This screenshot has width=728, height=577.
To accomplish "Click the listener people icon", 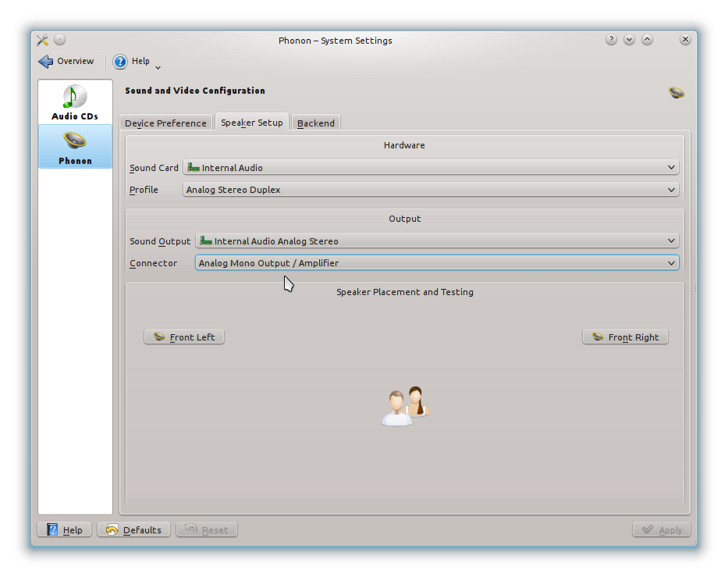I will pyautogui.click(x=405, y=406).
